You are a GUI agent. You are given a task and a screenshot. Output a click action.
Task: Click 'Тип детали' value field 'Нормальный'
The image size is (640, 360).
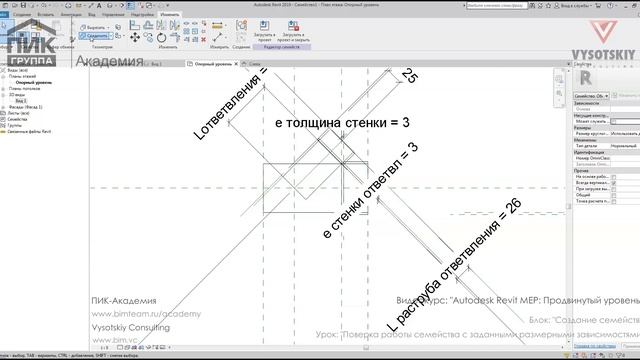(x=625, y=146)
